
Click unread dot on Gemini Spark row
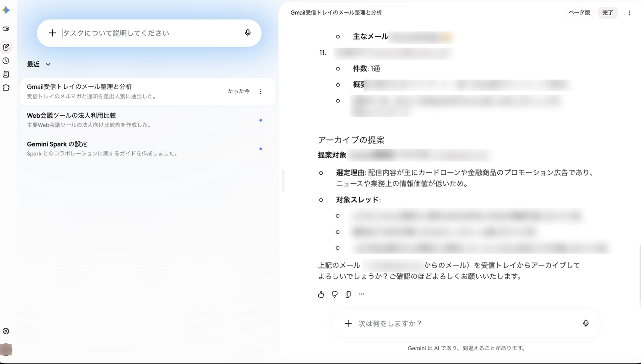coord(261,149)
